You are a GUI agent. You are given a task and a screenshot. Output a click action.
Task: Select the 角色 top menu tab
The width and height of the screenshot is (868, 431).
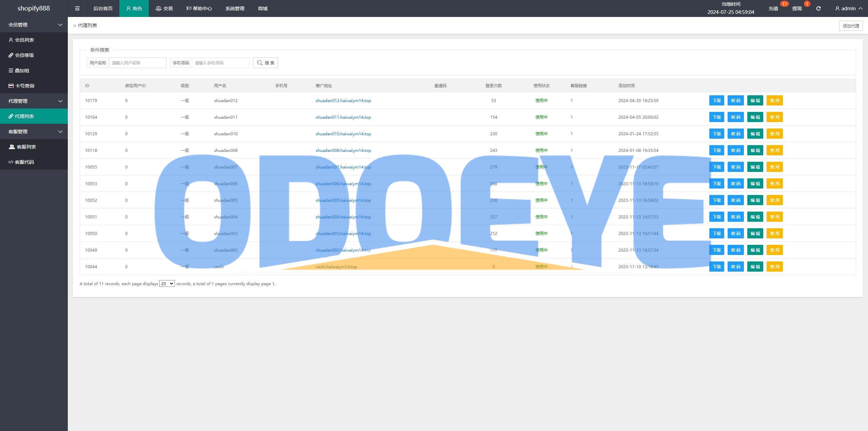click(x=134, y=8)
